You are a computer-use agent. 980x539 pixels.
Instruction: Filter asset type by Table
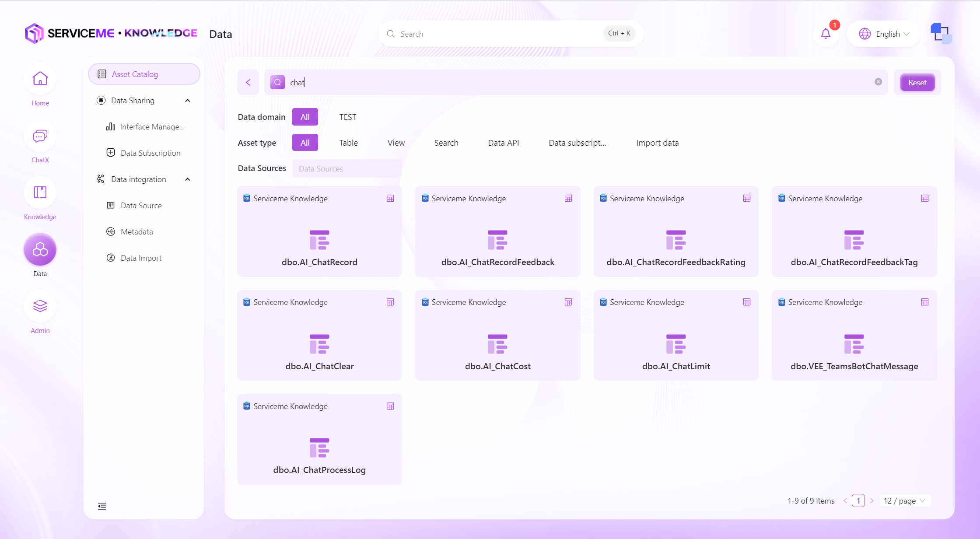348,143
